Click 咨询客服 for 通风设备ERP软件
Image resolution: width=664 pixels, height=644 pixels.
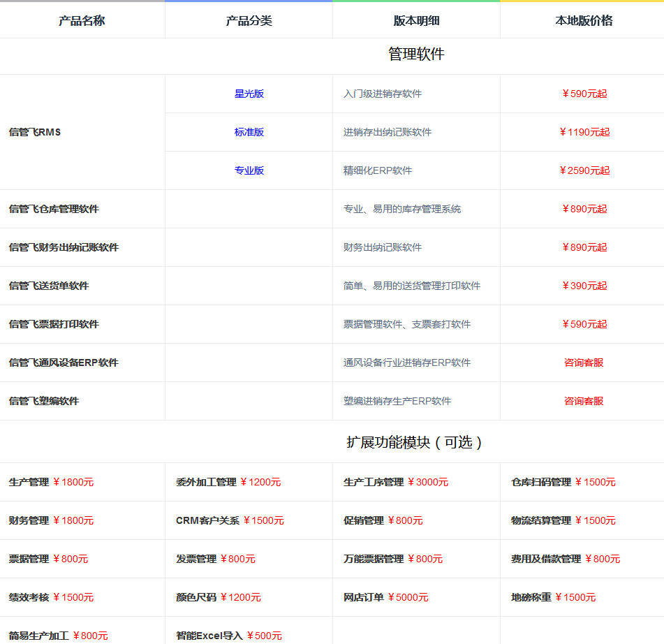584,363
